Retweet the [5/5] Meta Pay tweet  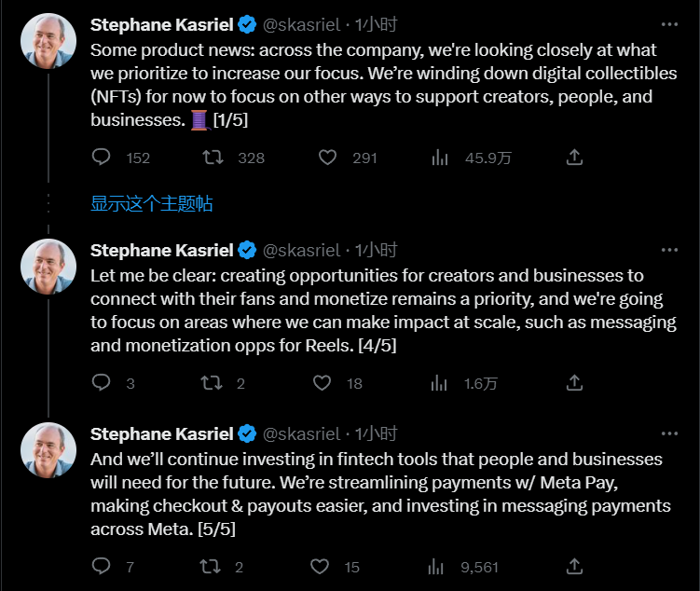(213, 566)
